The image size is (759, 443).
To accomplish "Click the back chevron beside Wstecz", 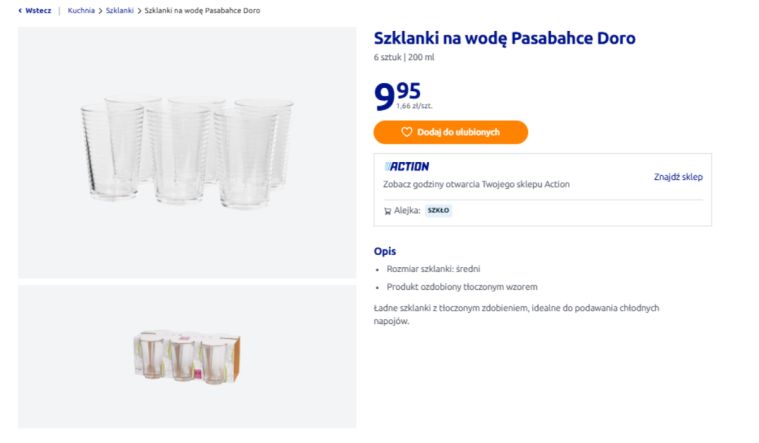I will point(20,10).
